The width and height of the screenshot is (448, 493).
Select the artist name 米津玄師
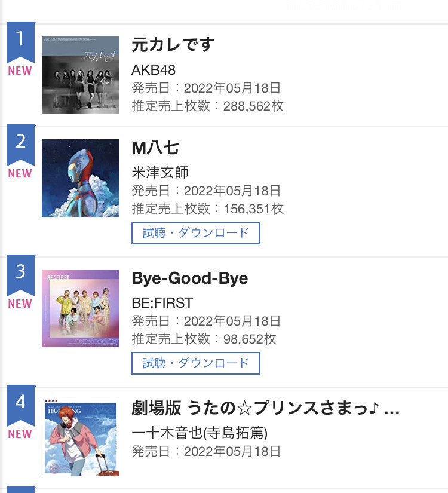click(160, 173)
